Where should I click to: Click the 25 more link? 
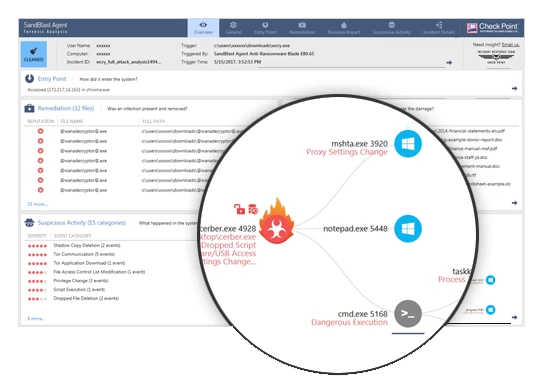37,204
